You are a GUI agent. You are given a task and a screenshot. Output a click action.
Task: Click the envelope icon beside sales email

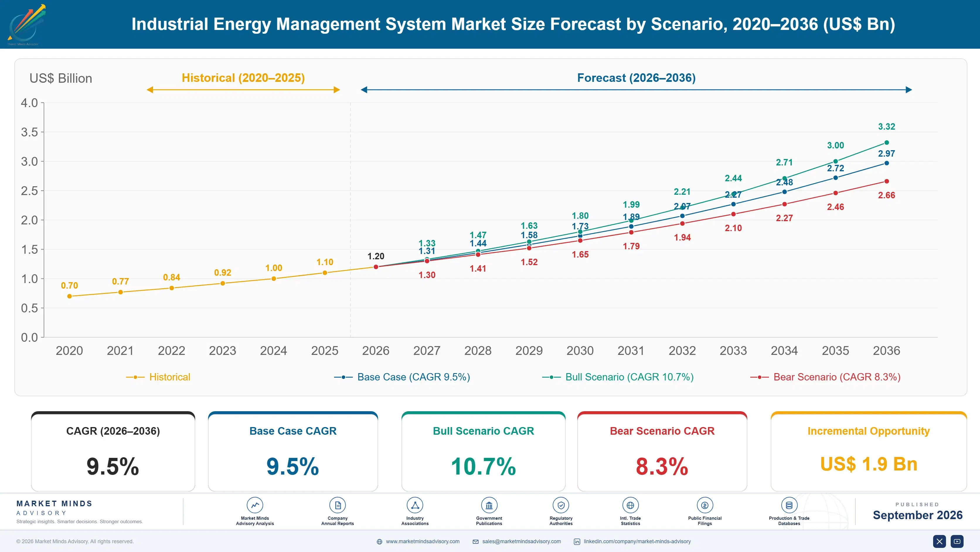point(476,542)
